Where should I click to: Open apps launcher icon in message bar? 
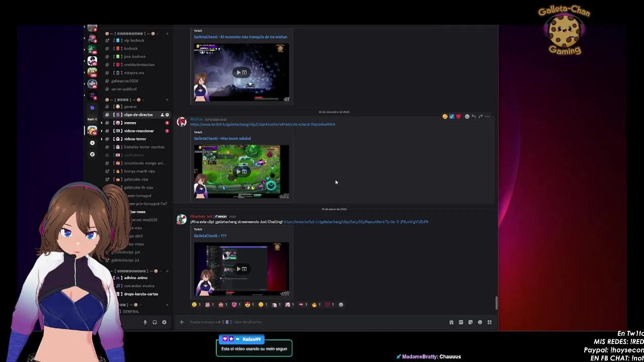point(490,322)
